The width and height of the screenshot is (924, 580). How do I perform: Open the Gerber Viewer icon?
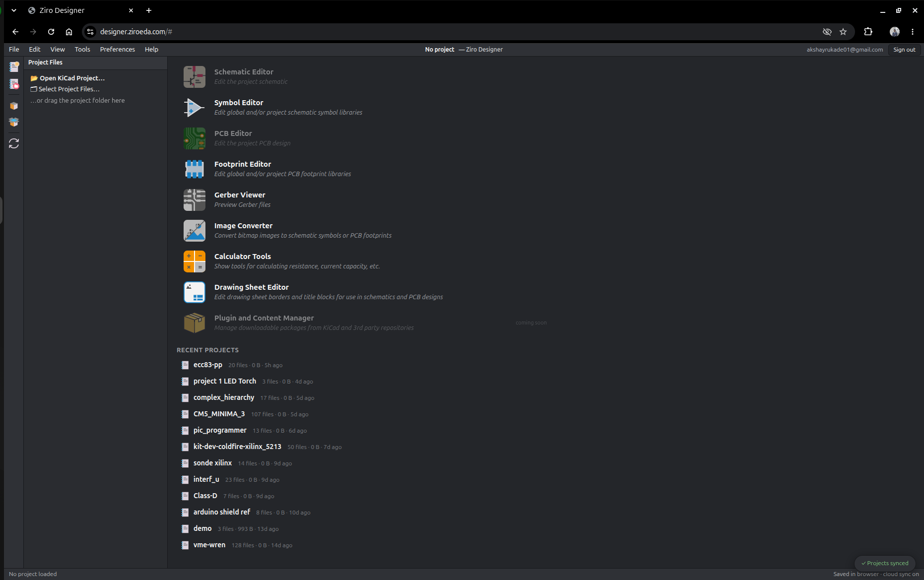point(195,200)
